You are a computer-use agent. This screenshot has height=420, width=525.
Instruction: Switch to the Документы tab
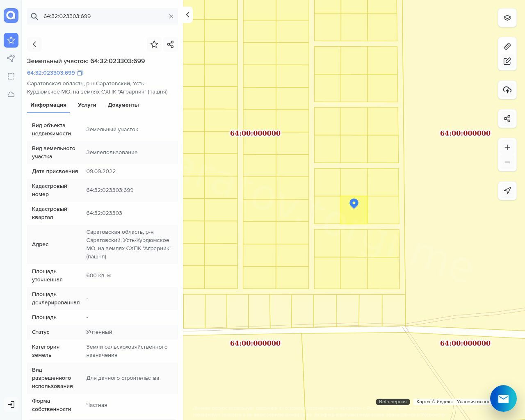tap(123, 105)
